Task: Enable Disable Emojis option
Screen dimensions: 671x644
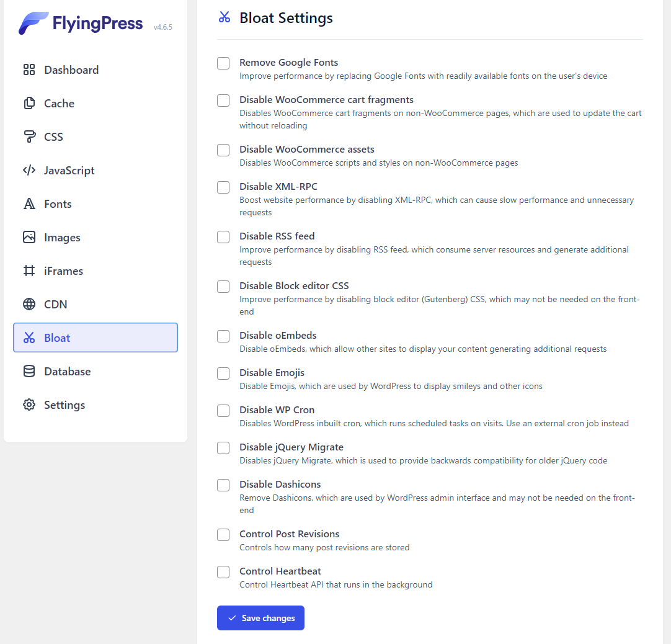Action: 223,373
